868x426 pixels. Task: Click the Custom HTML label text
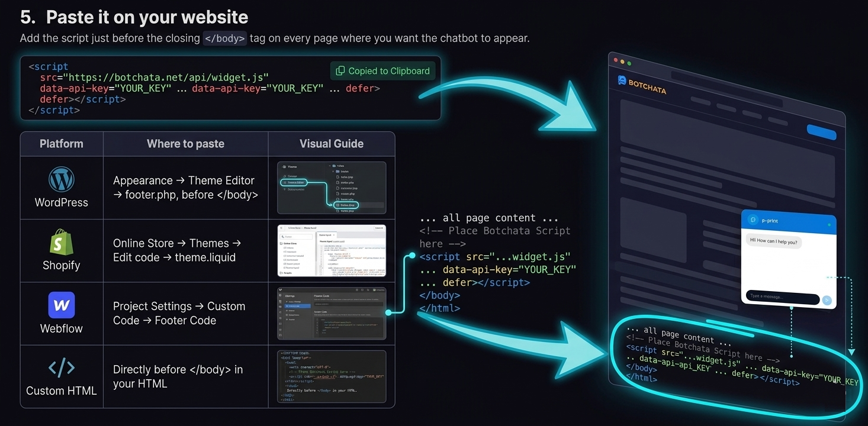62,391
